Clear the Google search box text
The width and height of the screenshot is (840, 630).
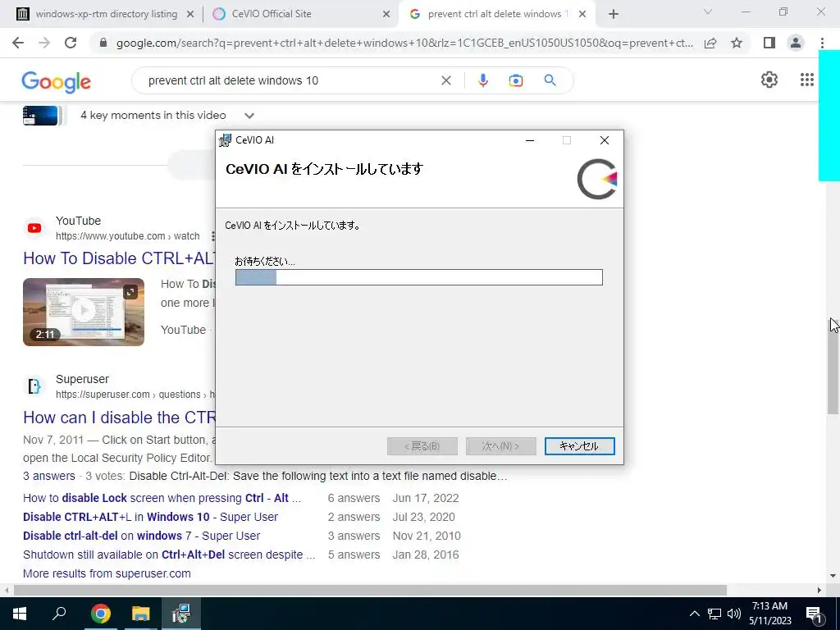click(x=445, y=80)
